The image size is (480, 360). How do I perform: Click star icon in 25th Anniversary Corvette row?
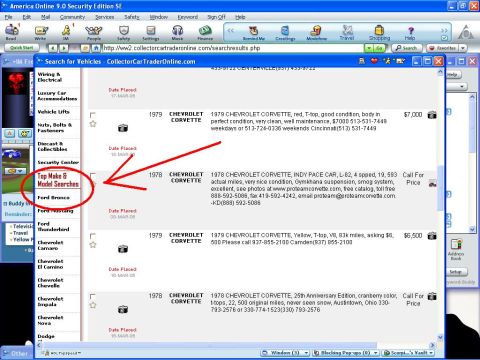(93, 305)
